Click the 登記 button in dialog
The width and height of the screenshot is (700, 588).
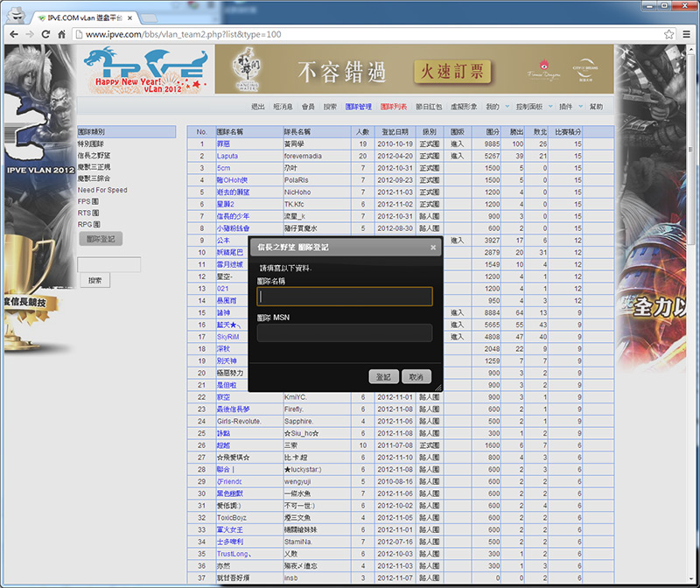(383, 377)
